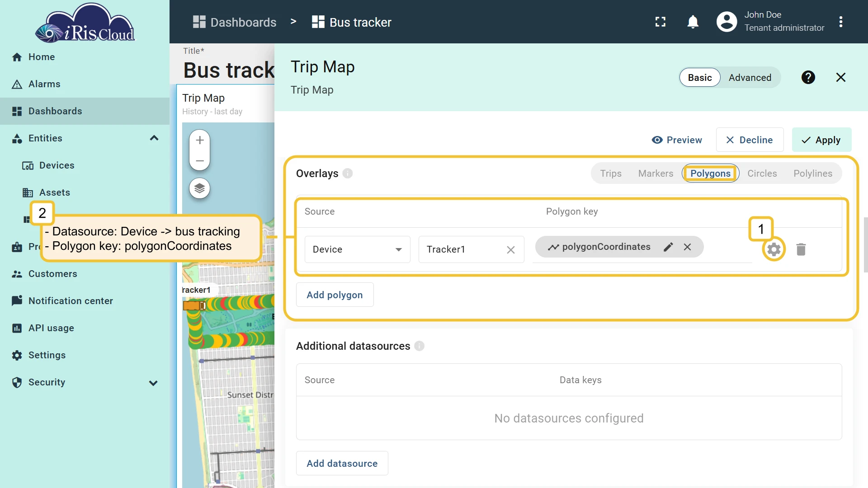Open the Device source type dropdown
Viewport: 868px width, 488px height.
[357, 249]
